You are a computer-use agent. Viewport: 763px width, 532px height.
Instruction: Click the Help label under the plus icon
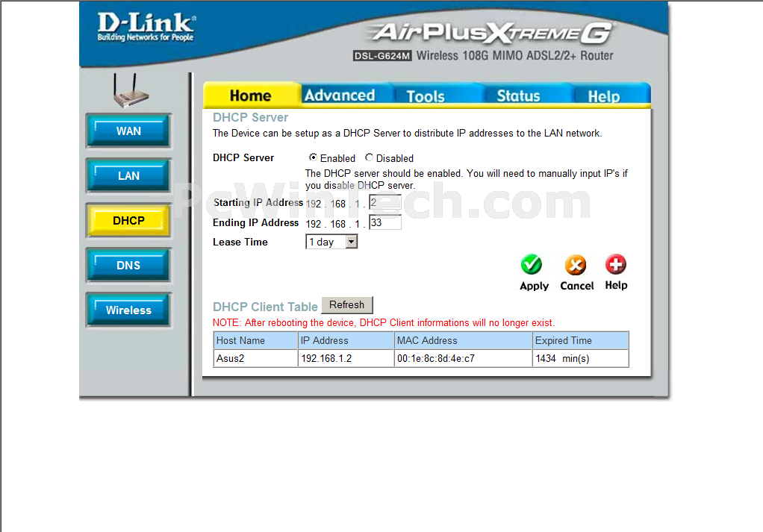tap(616, 286)
